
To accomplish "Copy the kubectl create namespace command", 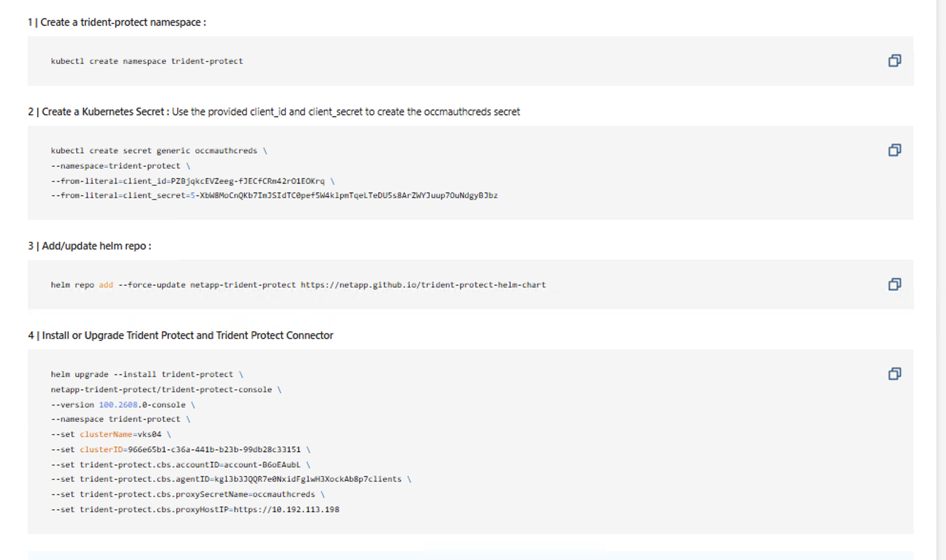I will [895, 60].
